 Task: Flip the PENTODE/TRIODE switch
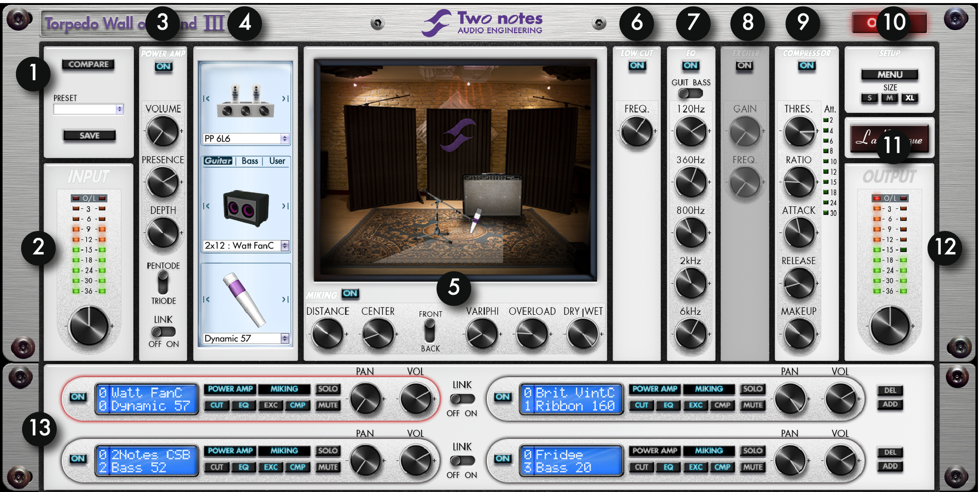(x=163, y=282)
